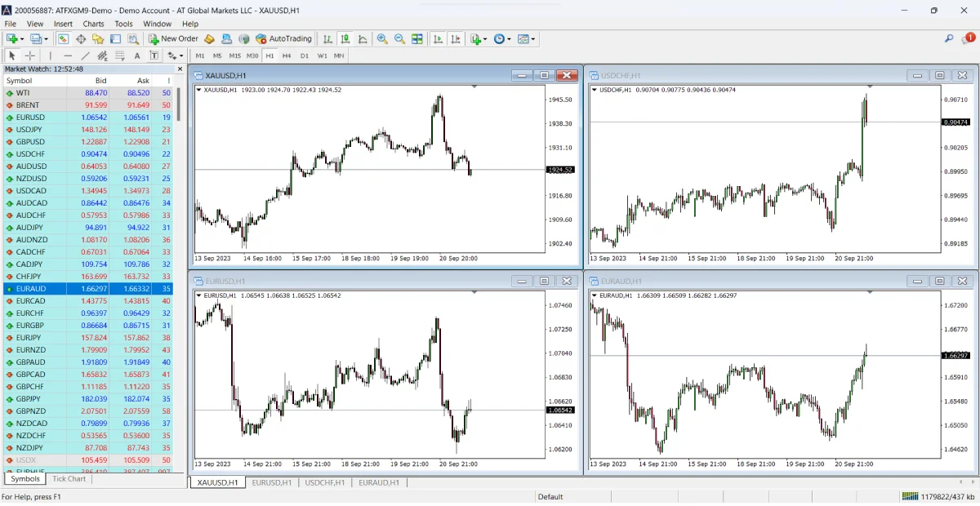Open the Periods dropdown arrow
The width and height of the screenshot is (980, 506).
[x=510, y=38]
